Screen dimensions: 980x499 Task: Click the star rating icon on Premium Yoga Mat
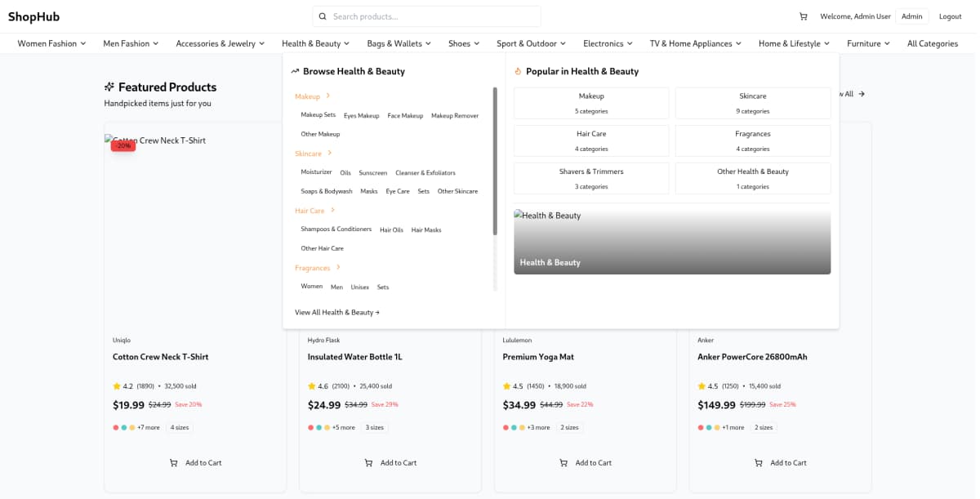click(x=506, y=385)
